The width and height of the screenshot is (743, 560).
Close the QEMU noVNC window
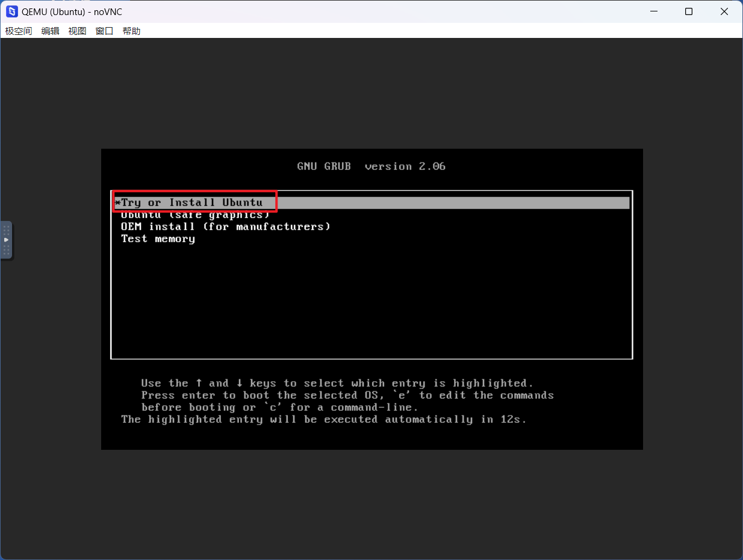coord(724,11)
